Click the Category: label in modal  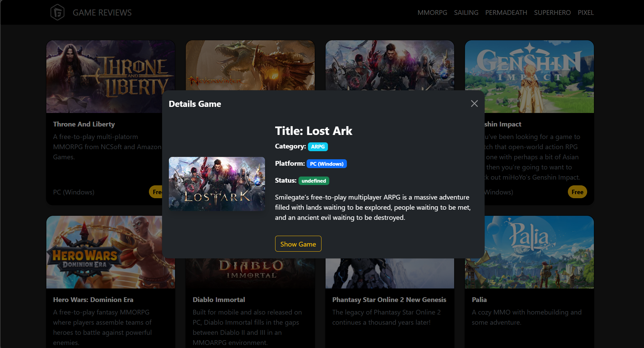290,146
